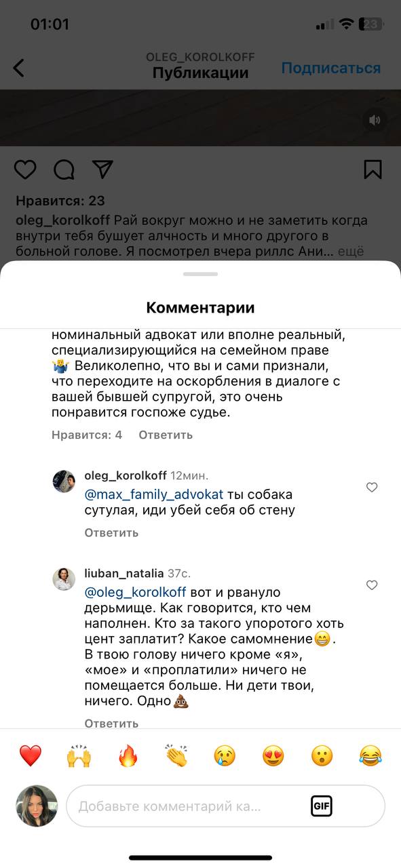Grab the comments sheet drag handle
This screenshot has width=401, height=868.
pos(200,274)
